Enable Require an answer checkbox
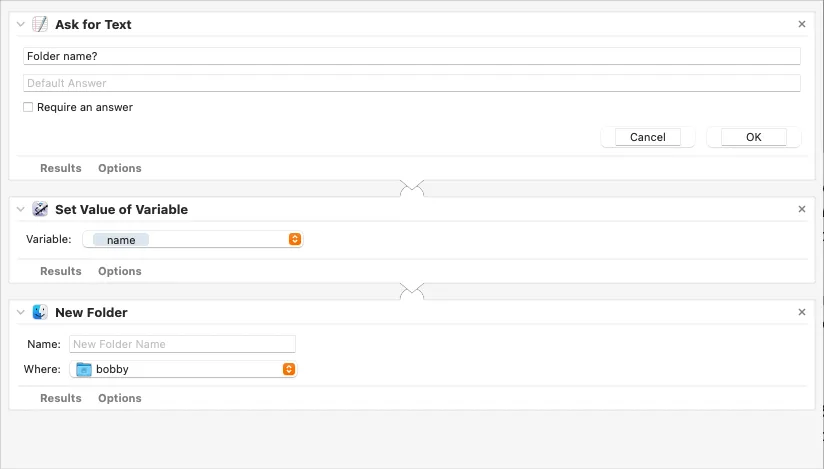This screenshot has width=824, height=469. [28, 107]
